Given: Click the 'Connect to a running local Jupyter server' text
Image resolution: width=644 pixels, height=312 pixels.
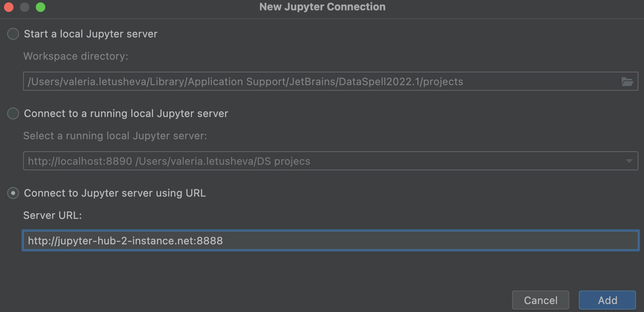Looking at the screenshot, I should click(126, 113).
